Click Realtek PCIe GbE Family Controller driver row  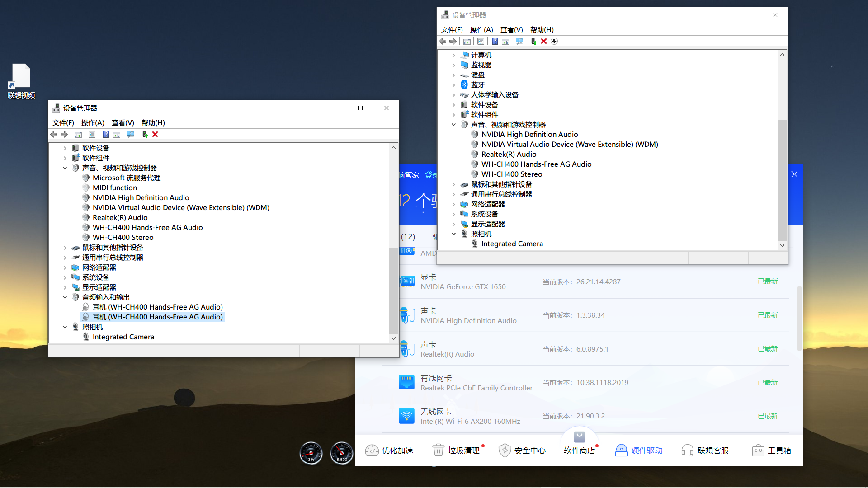586,383
